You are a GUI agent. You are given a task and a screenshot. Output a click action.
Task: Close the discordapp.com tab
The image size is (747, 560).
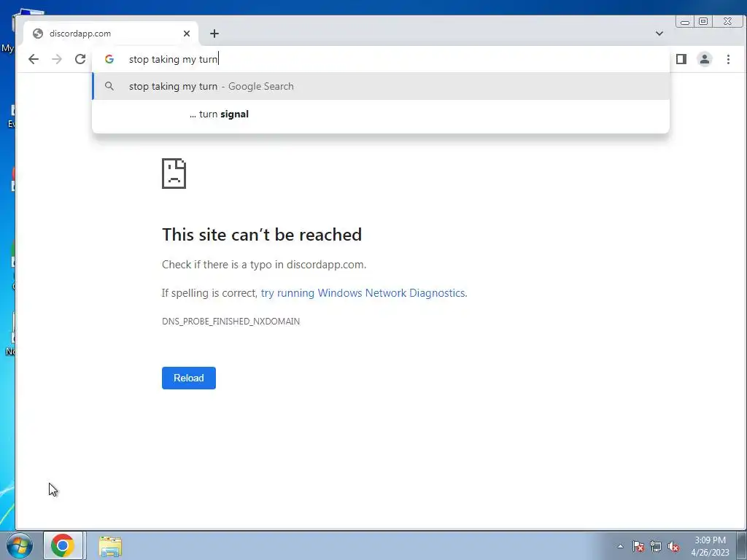click(187, 34)
